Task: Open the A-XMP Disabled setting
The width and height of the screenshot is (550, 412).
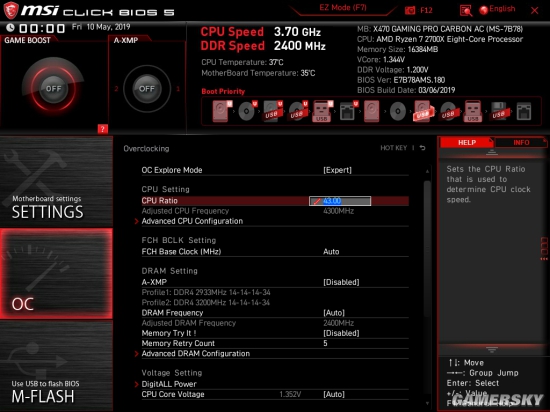Action: 341,282
